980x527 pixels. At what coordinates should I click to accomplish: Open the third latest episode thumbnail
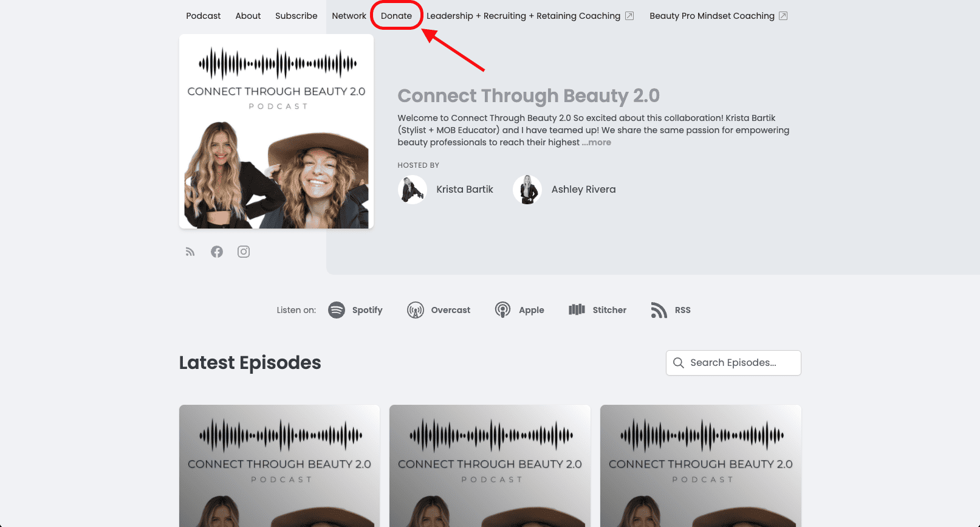click(x=701, y=466)
